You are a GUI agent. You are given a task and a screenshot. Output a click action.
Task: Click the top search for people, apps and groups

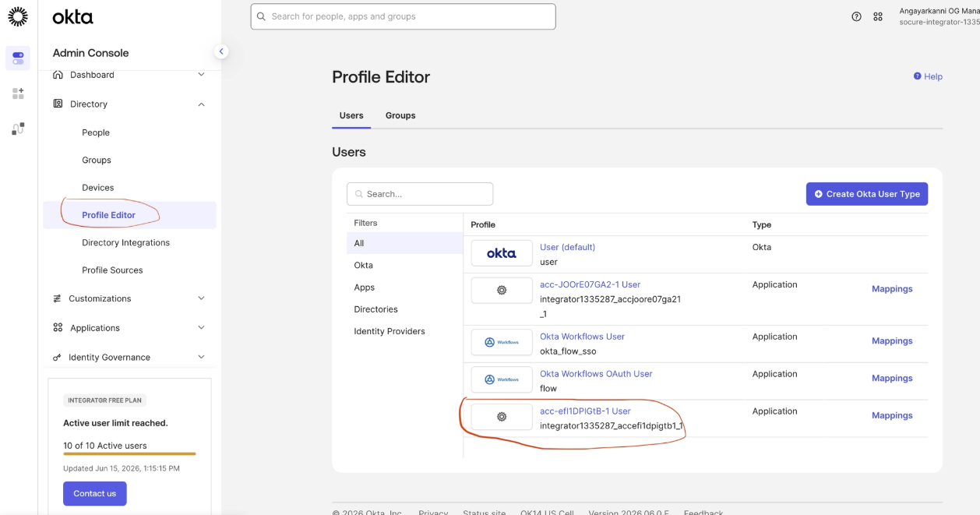pyautogui.click(x=403, y=16)
